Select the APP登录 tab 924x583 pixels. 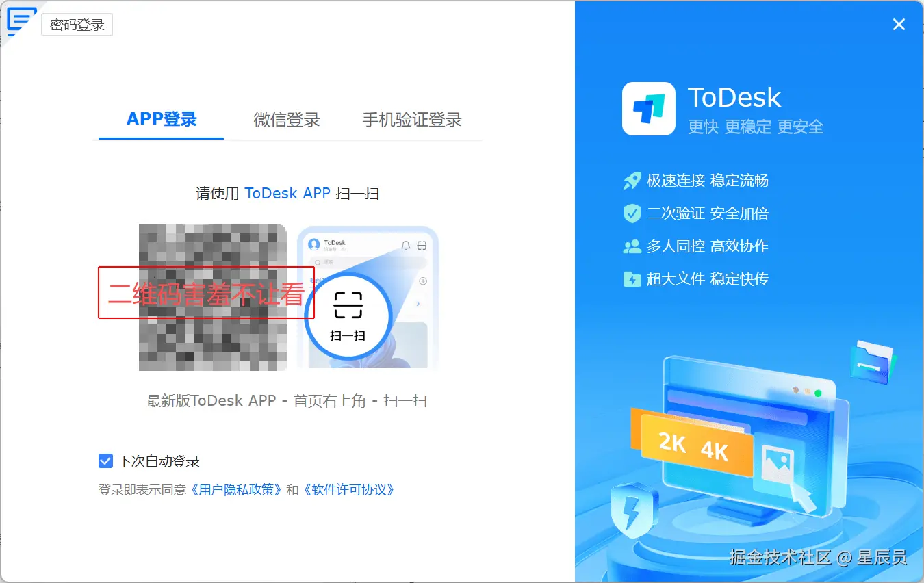[162, 119]
